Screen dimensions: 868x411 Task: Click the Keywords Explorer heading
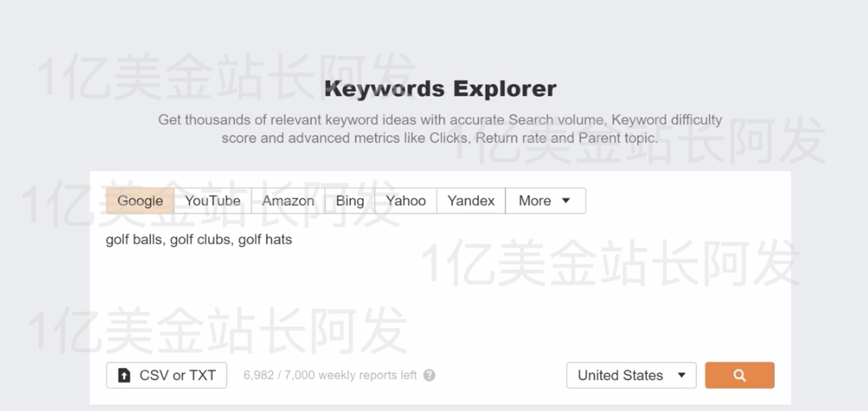click(440, 89)
